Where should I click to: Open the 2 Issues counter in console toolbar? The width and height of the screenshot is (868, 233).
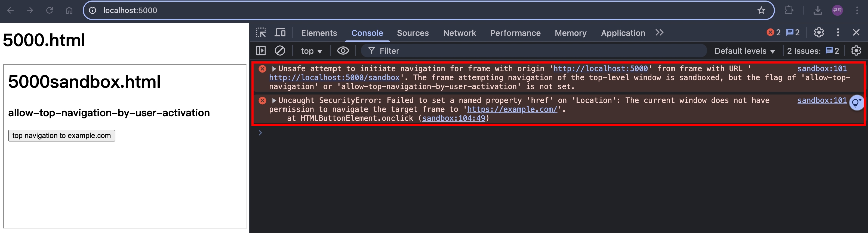[x=813, y=51]
